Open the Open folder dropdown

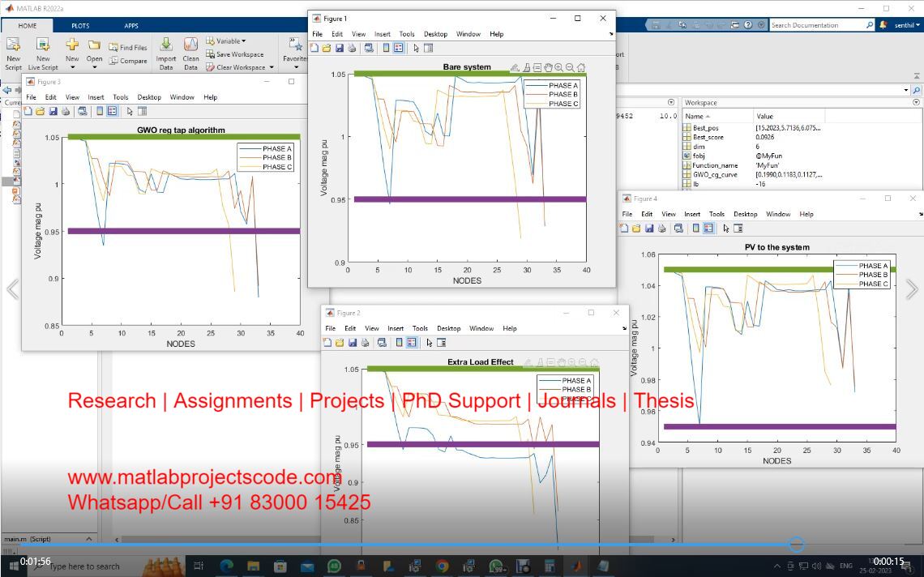[94, 53]
